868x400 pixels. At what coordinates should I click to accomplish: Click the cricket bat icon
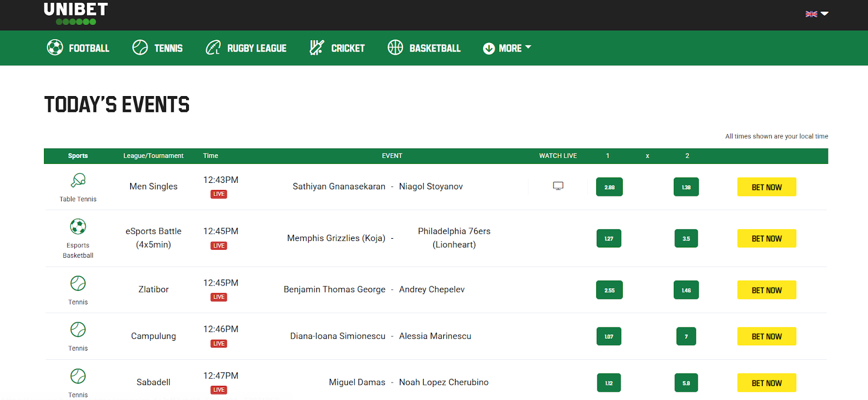pos(317,48)
